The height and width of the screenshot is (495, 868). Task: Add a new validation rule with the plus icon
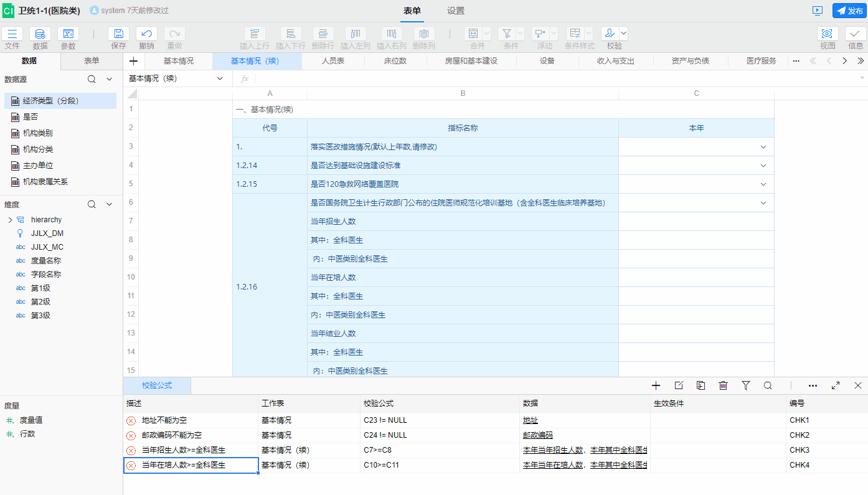click(x=656, y=385)
